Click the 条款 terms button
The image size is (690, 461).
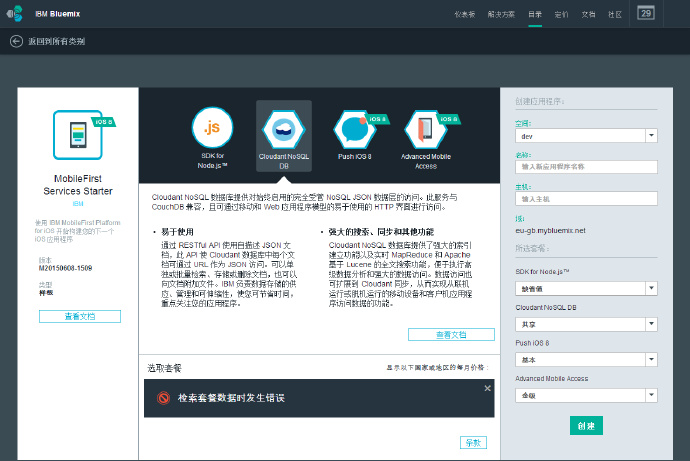point(473,443)
